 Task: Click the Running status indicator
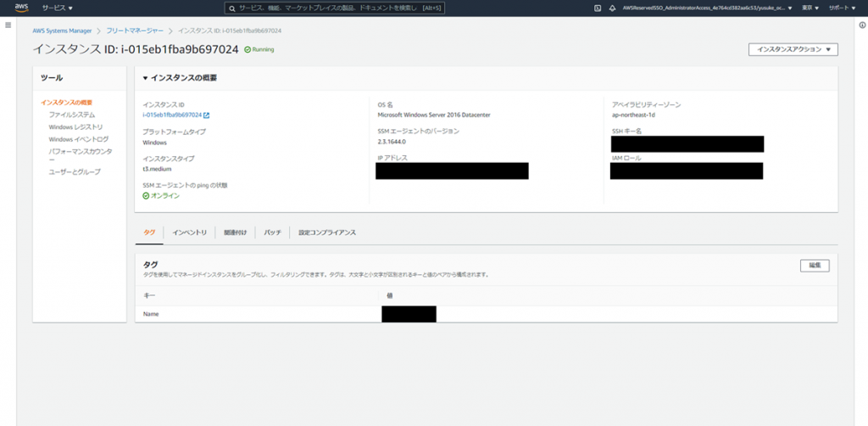259,49
